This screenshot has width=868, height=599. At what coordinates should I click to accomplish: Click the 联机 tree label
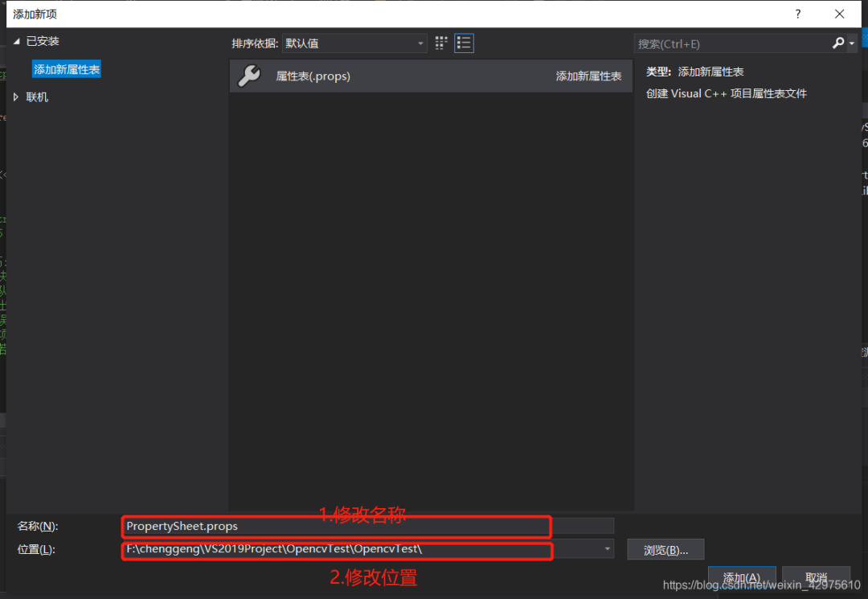[x=37, y=96]
